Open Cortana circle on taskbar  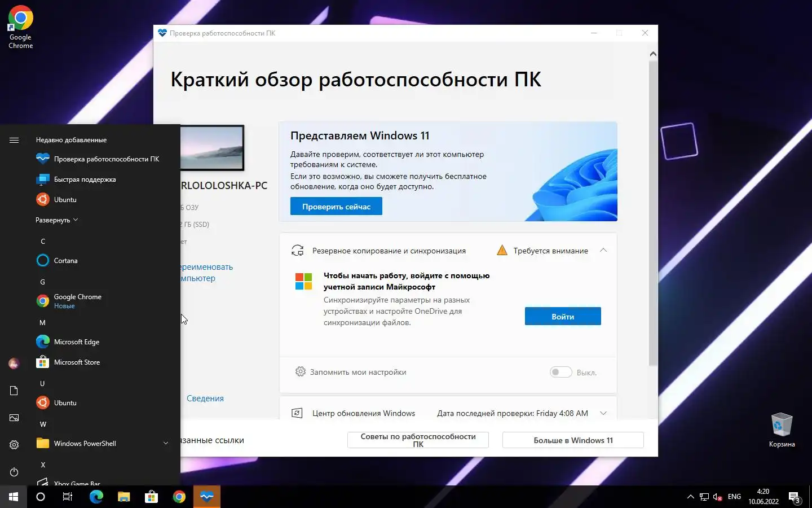pyautogui.click(x=41, y=497)
